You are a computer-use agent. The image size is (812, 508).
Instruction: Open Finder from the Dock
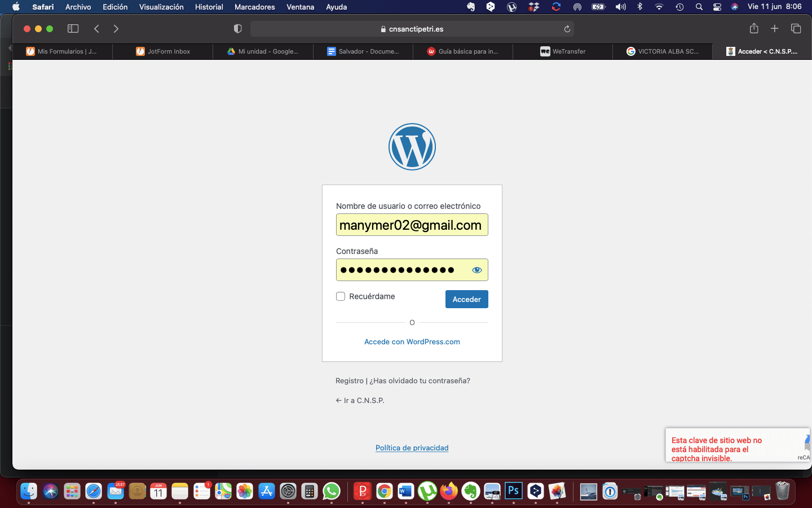coord(29,492)
